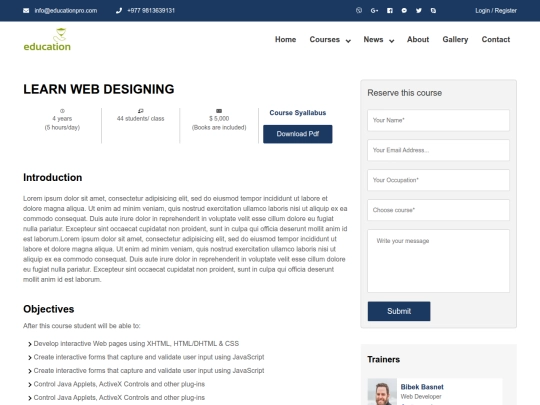540x405 pixels.
Task: Open the Courses menu item
Action: pos(325,40)
